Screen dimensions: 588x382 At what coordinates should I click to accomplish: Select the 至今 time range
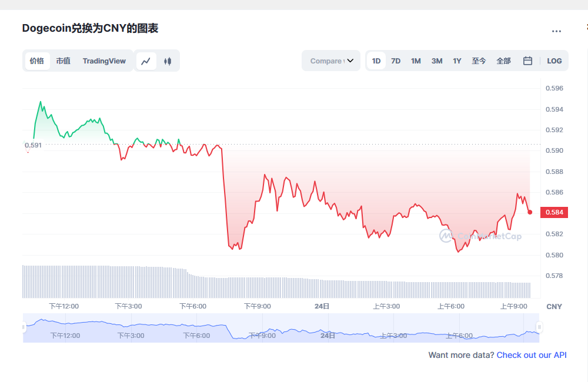point(479,61)
